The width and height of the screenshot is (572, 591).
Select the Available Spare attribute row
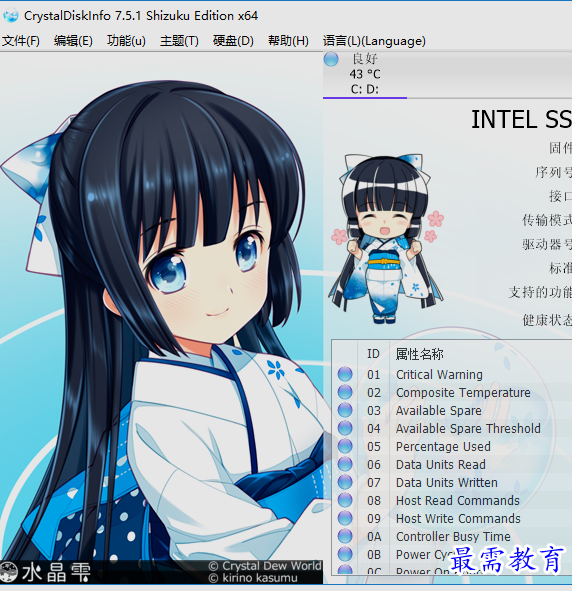452,410
